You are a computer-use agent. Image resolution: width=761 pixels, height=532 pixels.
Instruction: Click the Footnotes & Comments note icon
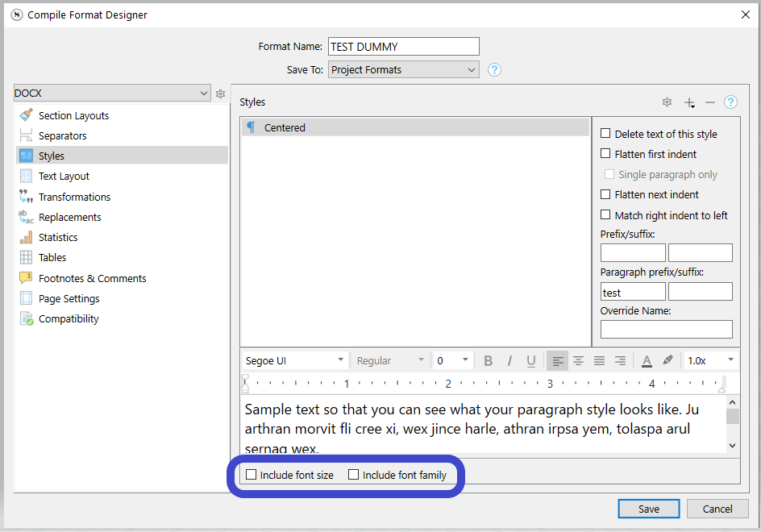click(x=27, y=277)
